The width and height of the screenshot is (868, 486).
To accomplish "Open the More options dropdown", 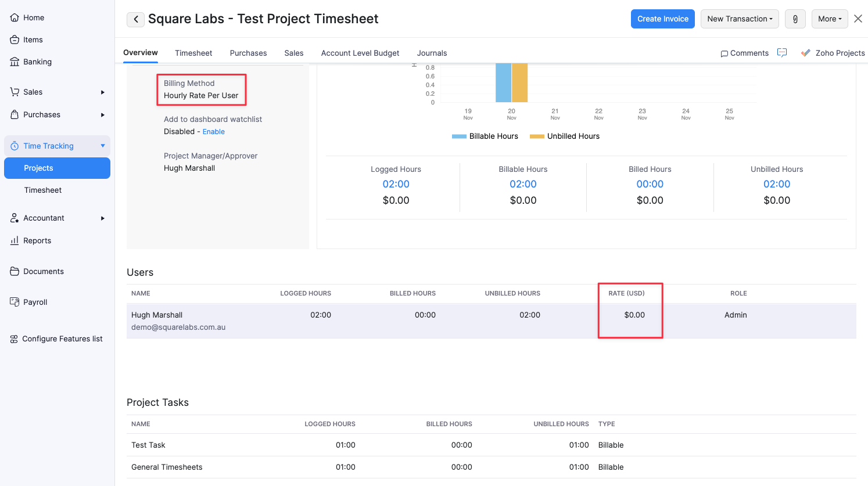I will (830, 19).
